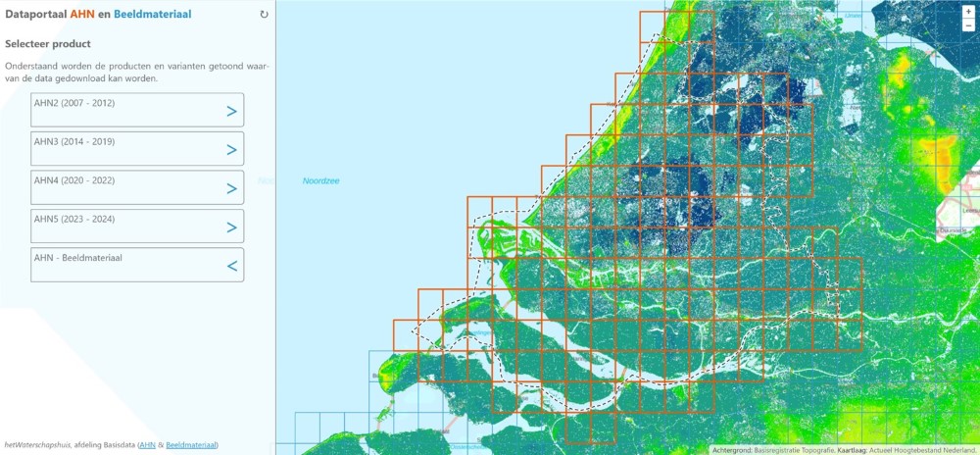
Task: Click the AHN4 right chevron arrow
Action: [232, 188]
